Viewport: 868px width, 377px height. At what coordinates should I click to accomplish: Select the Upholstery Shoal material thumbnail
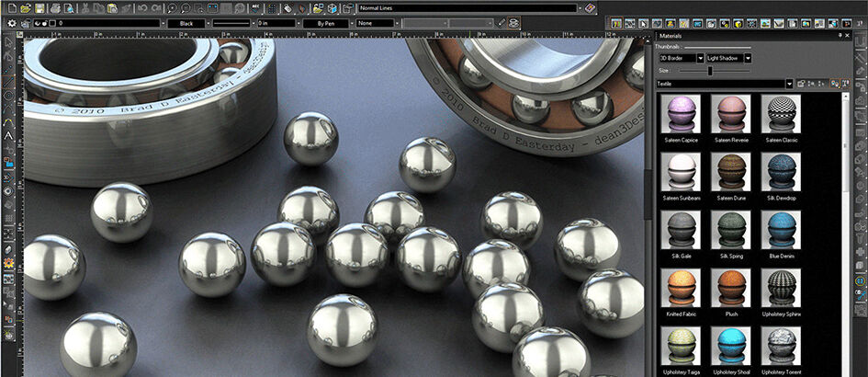click(731, 346)
